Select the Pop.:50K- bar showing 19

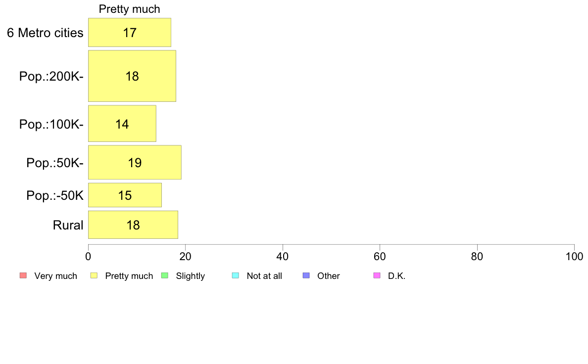tap(135, 162)
